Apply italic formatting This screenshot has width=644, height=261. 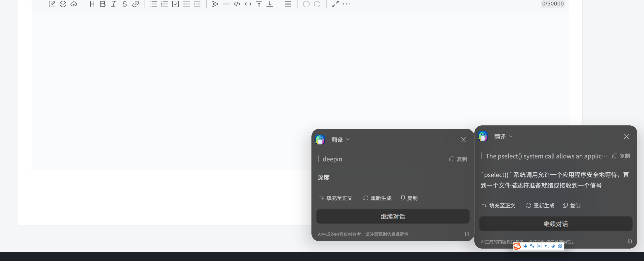tap(114, 4)
